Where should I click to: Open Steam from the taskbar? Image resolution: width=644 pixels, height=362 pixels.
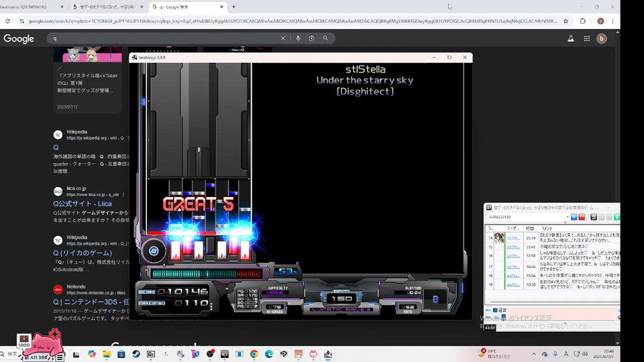[x=136, y=354]
